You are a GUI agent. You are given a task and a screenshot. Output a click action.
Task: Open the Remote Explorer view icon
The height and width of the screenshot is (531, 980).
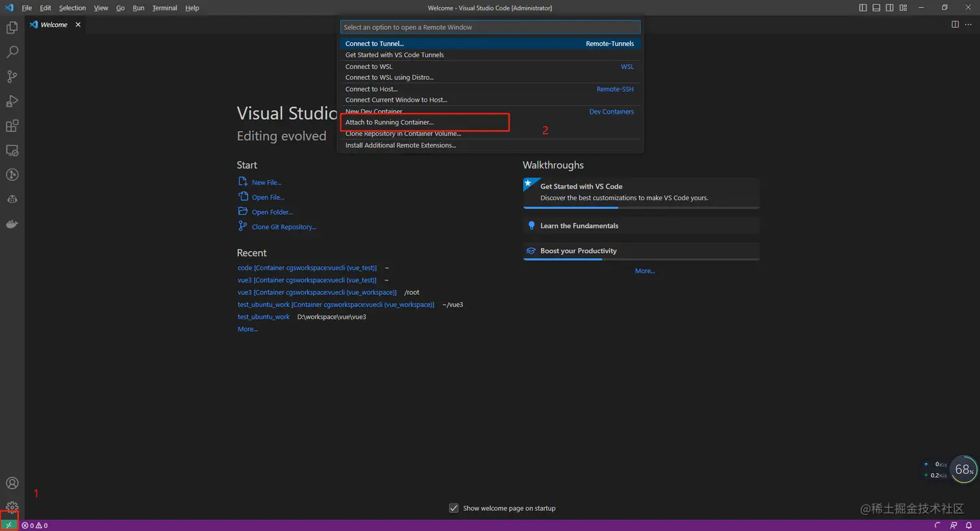12,150
